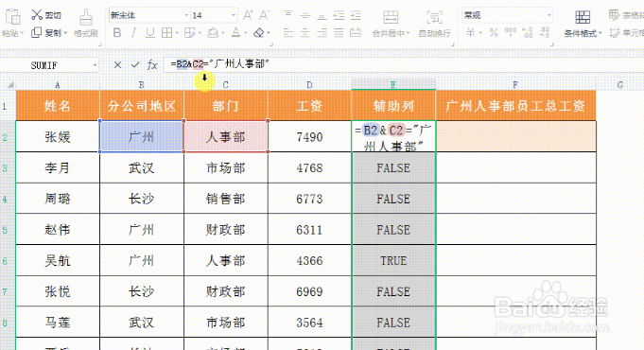Open the font group dialog launcher

(271, 44)
